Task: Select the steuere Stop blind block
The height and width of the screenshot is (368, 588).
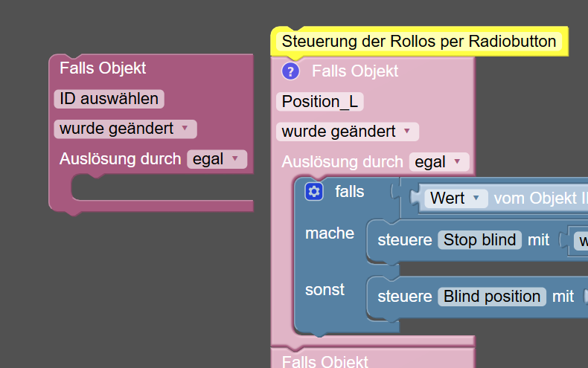Action: [x=406, y=240]
